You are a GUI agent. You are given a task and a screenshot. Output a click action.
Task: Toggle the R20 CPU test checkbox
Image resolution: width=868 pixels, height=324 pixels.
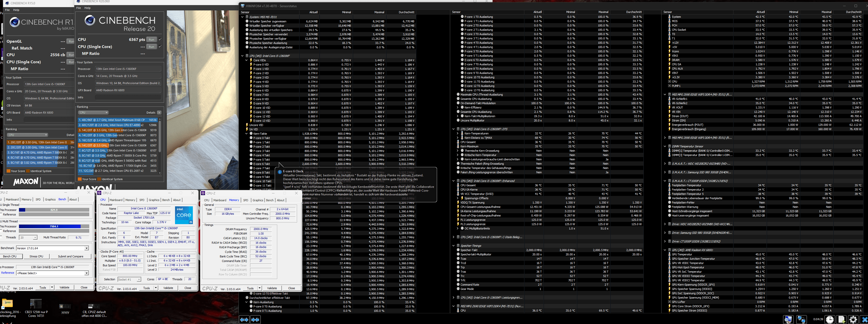coord(160,39)
